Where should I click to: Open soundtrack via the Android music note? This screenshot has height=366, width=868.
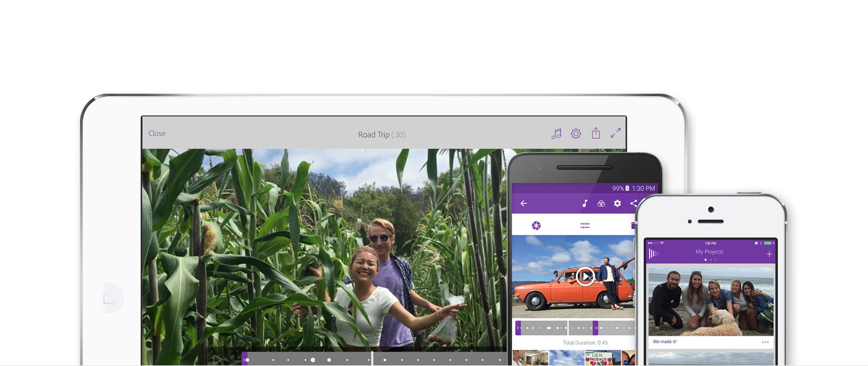coord(584,203)
